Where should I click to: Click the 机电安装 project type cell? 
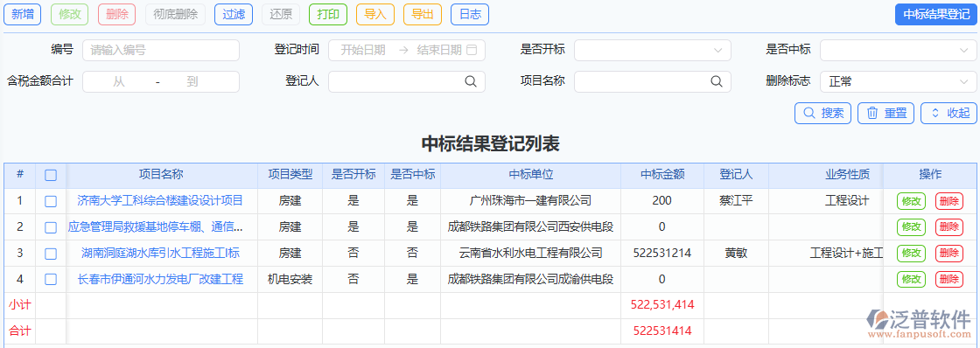coord(290,279)
